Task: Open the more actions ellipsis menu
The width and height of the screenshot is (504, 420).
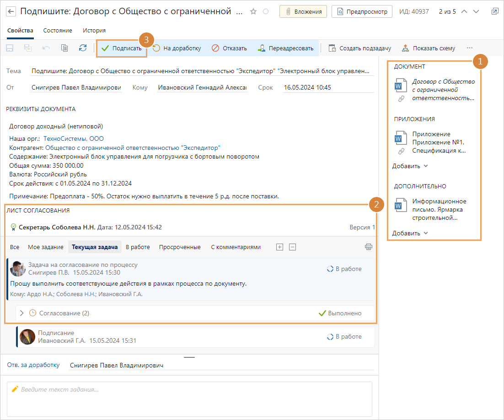Action: click(469, 48)
